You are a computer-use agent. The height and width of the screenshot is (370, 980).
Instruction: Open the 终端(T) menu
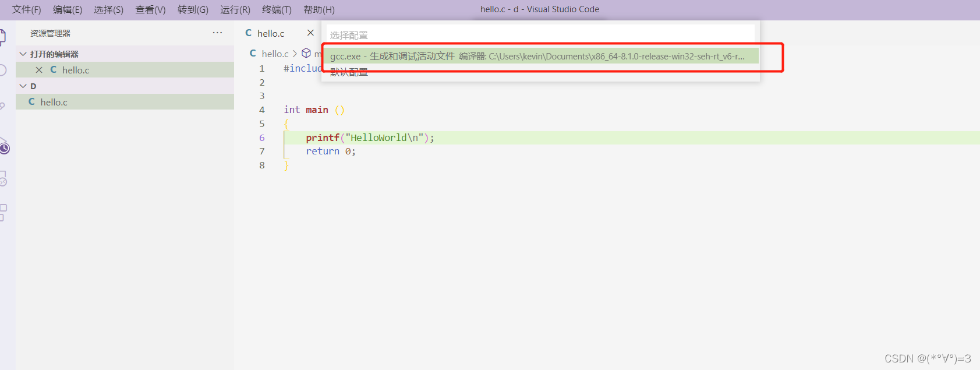[x=277, y=9]
